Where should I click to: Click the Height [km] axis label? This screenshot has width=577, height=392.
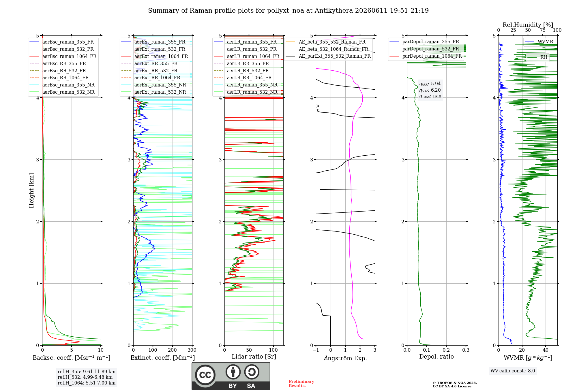(31, 191)
